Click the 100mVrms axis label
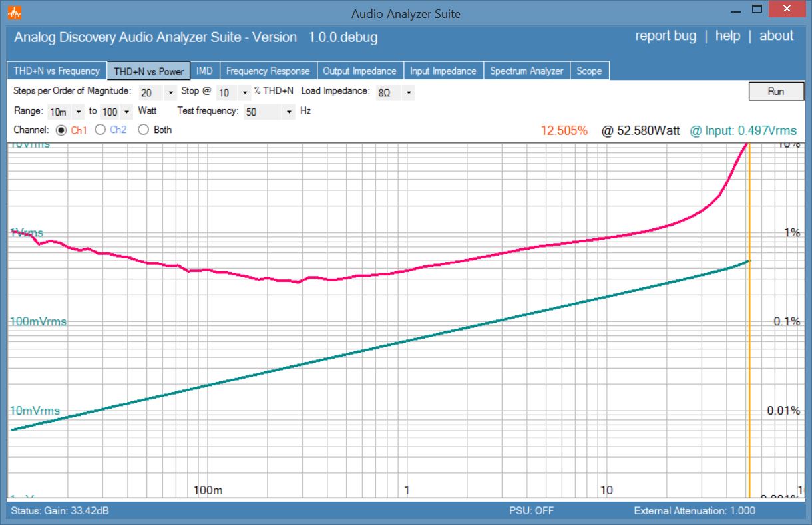The width and height of the screenshot is (812, 525). pos(38,321)
